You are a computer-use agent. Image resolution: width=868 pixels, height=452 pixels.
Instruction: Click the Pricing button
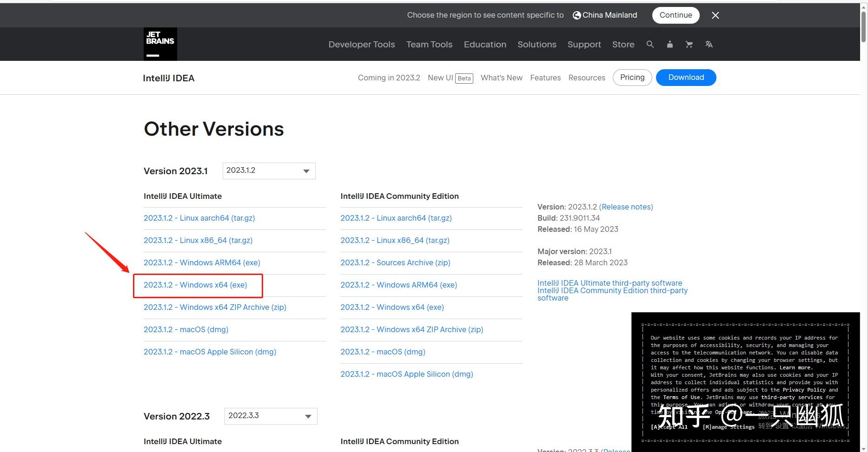click(x=632, y=77)
